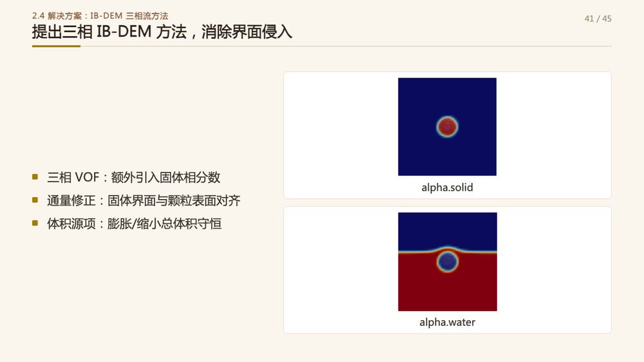
Task: Click the page number 41 / 45
Action: click(x=598, y=19)
